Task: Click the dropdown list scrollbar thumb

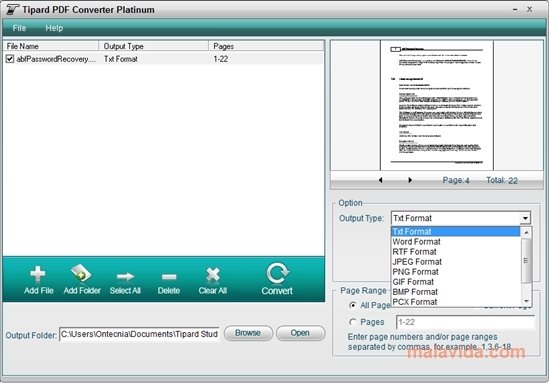Action: [526, 260]
